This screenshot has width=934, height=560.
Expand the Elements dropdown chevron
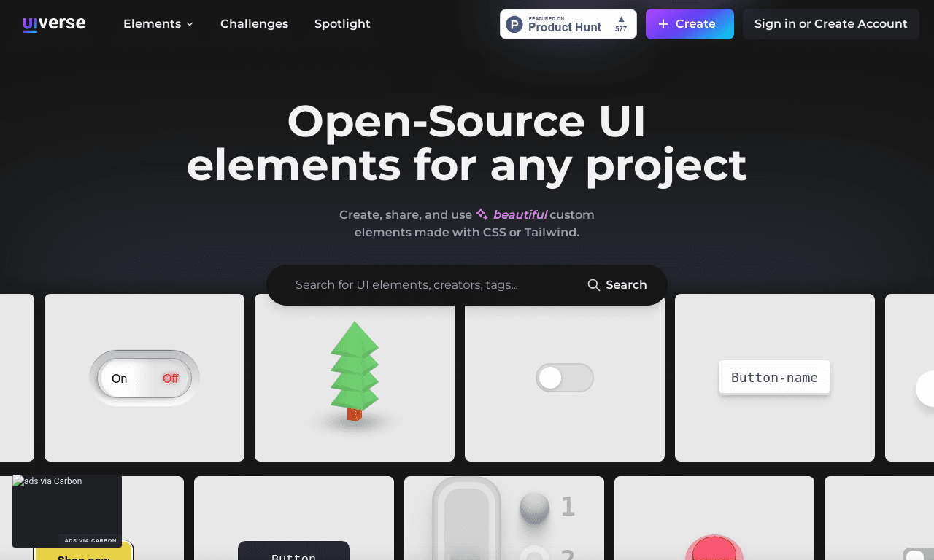click(190, 24)
